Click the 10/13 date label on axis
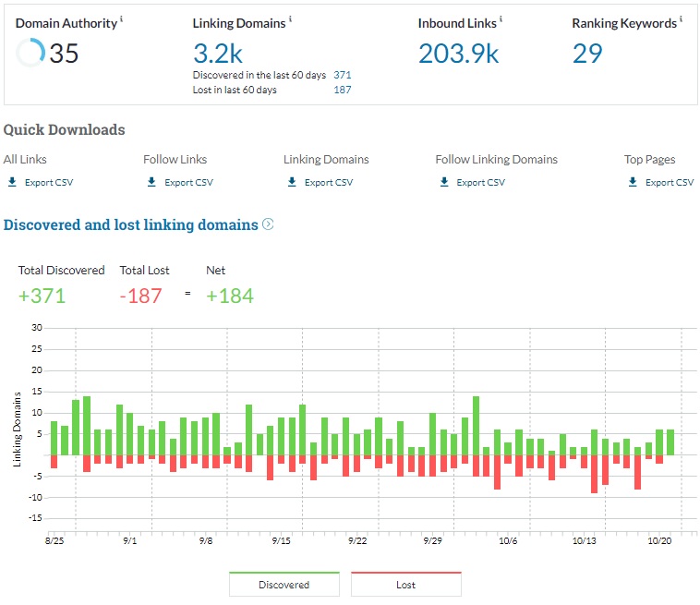 [585, 540]
